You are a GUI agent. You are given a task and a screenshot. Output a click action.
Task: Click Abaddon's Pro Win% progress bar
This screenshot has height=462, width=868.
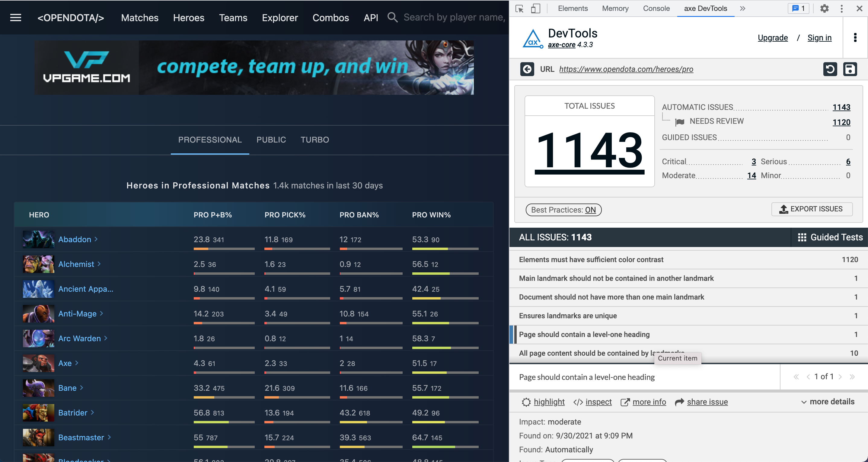click(x=445, y=249)
